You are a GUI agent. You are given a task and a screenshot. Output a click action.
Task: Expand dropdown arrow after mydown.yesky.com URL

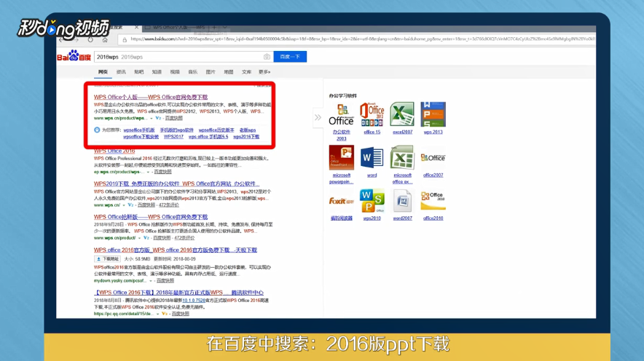[x=151, y=281]
